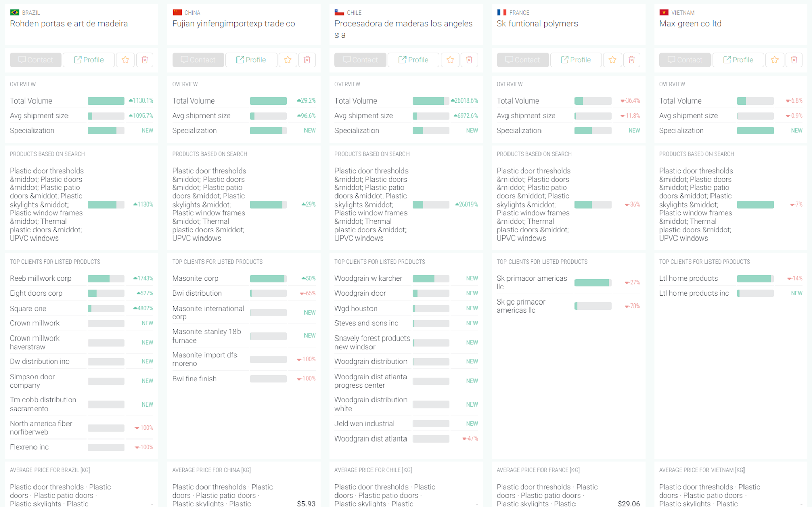Screen dimensions: 812x507
Task: Remove Max green co ltd with trash icon
Action: point(794,60)
